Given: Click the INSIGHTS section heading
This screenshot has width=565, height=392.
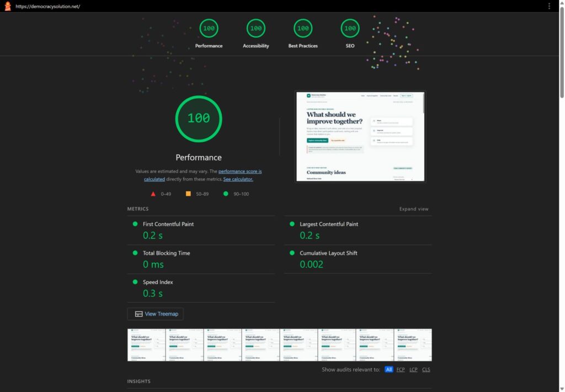Looking at the screenshot, I should click(x=138, y=381).
